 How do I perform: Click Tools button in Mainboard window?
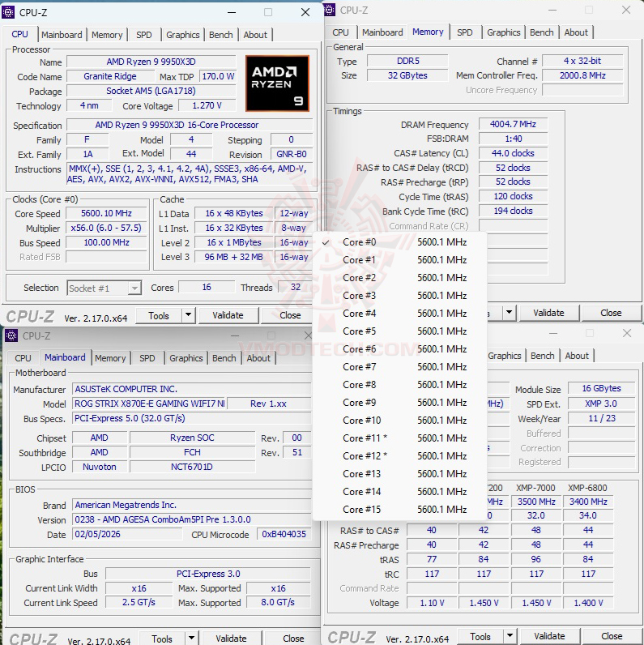[x=162, y=639]
